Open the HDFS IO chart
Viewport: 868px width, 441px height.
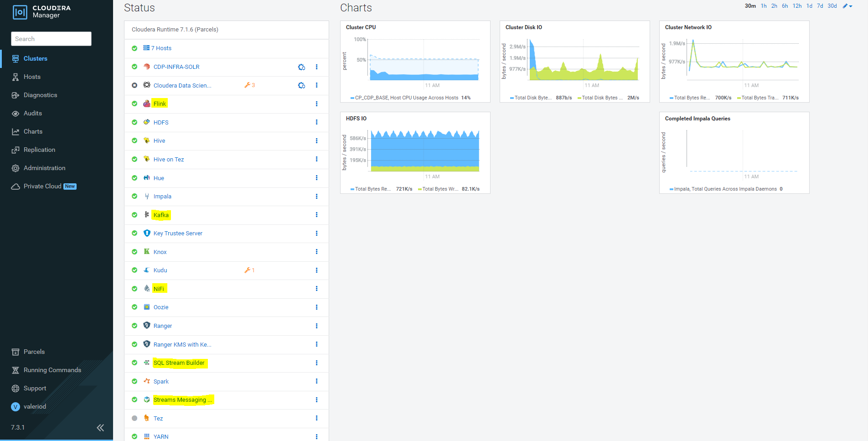click(415, 153)
